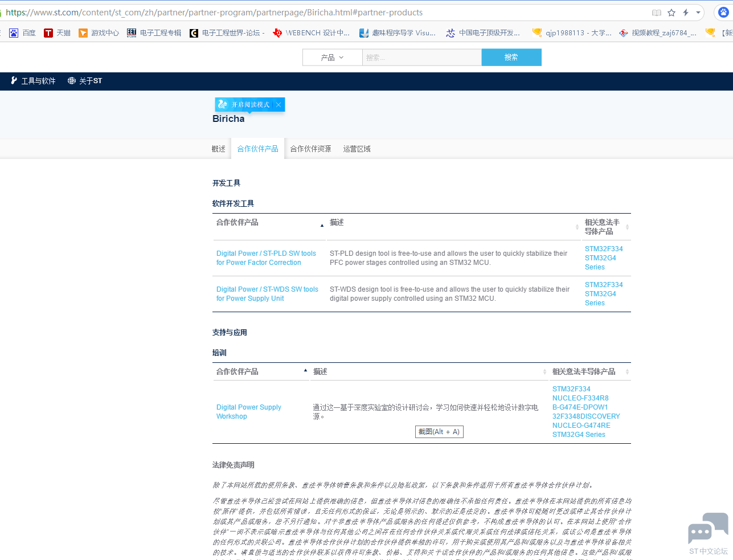Click the Baidu paw icon beside address bar

click(723, 12)
